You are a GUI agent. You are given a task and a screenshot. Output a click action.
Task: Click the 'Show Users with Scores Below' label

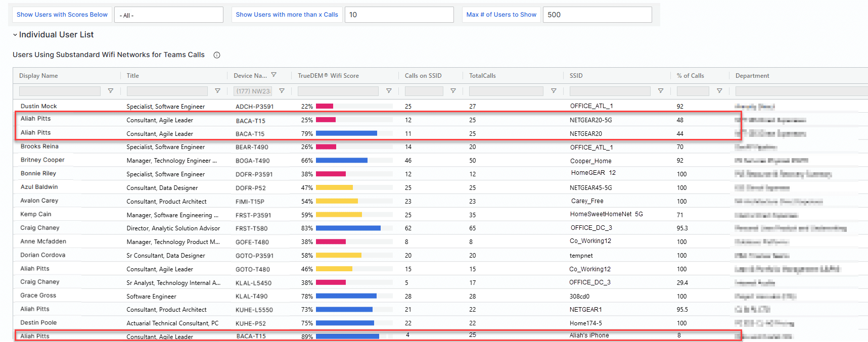click(62, 15)
